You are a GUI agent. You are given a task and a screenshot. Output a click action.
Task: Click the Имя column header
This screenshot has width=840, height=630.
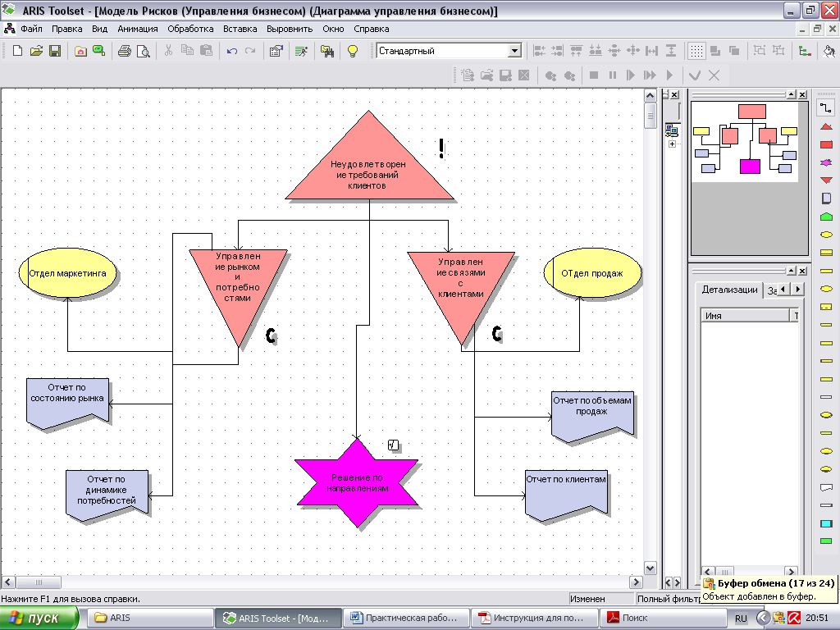(745, 316)
